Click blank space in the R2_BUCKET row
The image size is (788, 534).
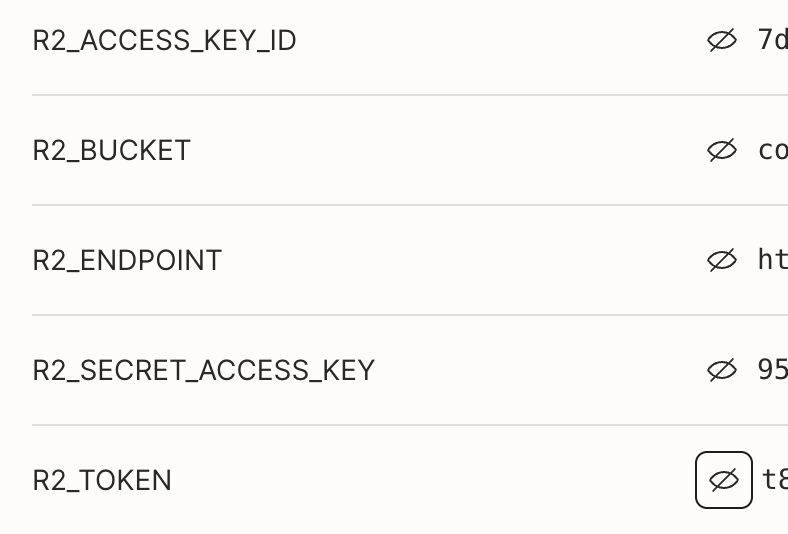pos(447,150)
